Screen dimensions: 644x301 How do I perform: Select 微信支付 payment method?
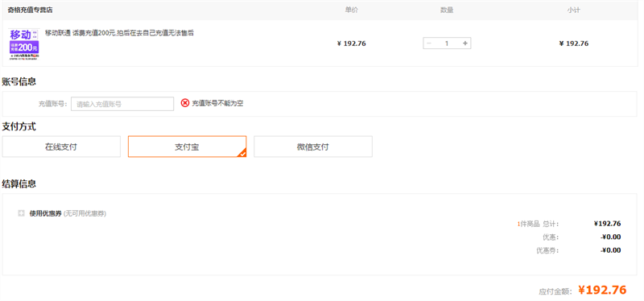pos(313,146)
